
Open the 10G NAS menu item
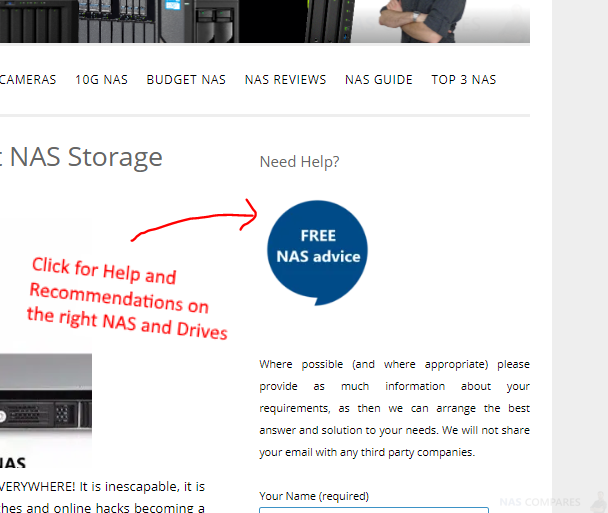tap(101, 80)
